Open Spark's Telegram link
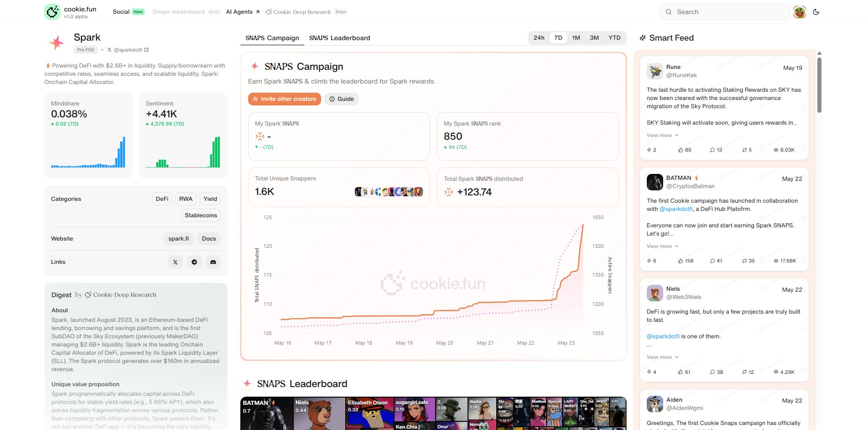This screenshot has width=868, height=430. coord(194,262)
